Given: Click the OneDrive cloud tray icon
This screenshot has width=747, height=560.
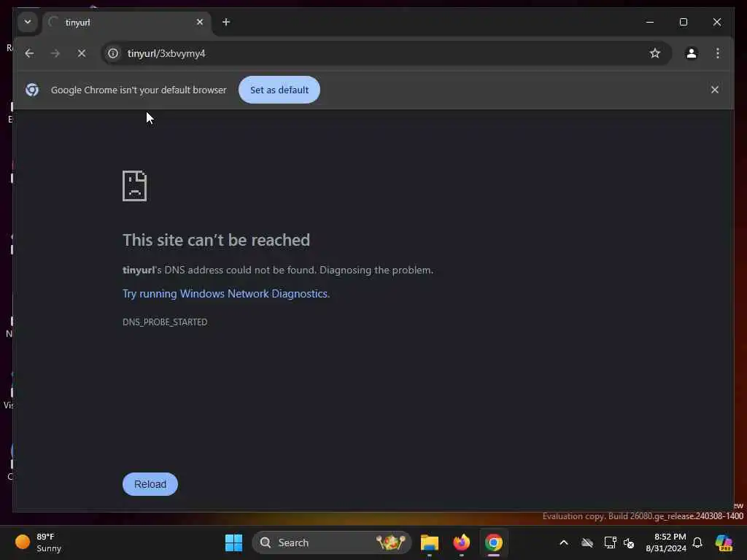Looking at the screenshot, I should pos(587,542).
